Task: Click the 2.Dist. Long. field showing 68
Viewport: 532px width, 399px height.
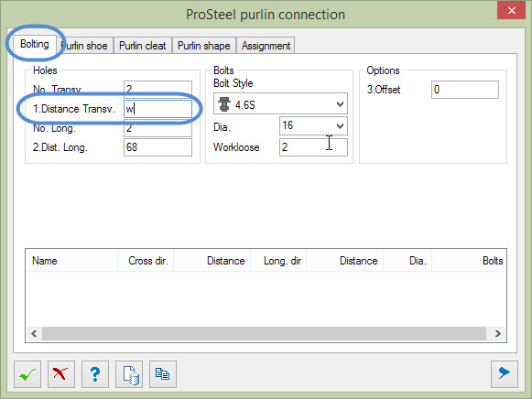Action: 157,147
